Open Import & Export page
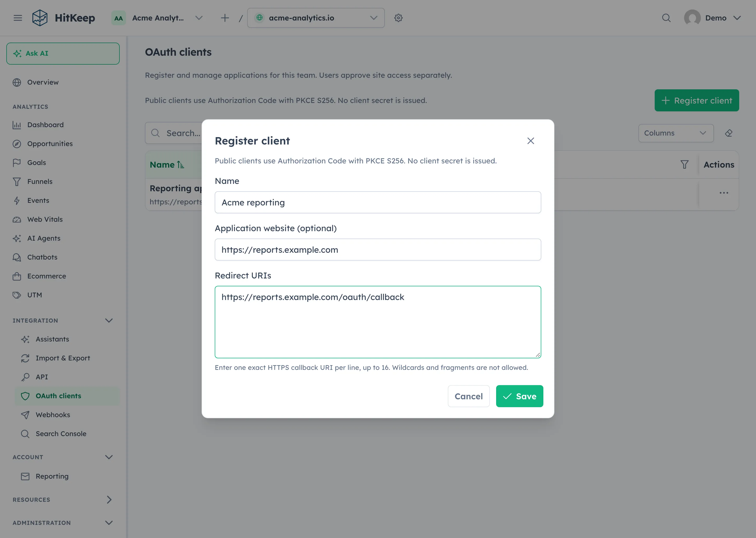This screenshot has width=756, height=538. [x=67, y=358]
